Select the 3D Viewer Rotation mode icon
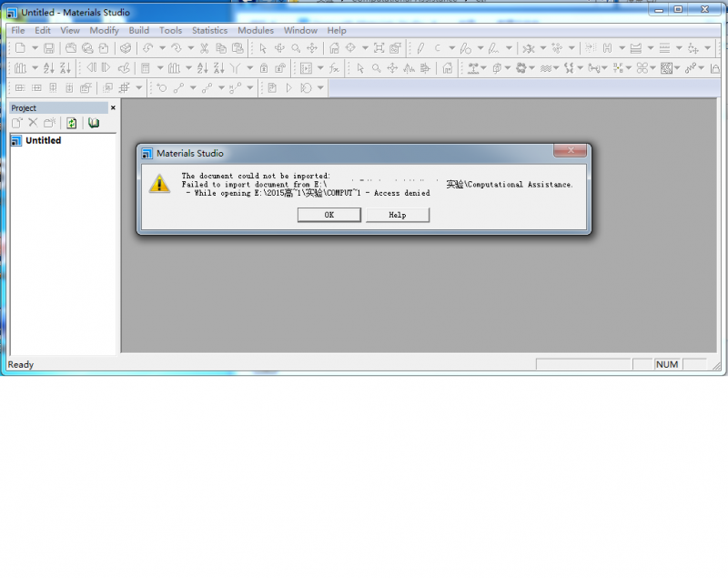728x578 pixels. [x=279, y=48]
